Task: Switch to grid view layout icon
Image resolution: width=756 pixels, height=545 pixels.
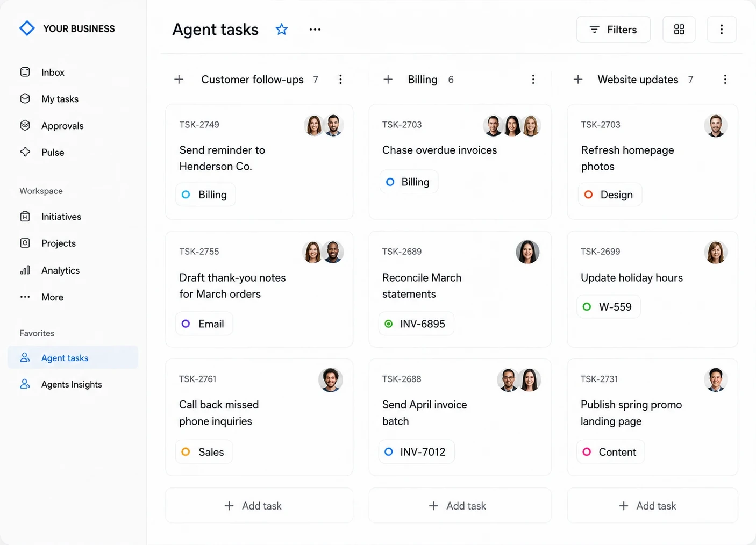Action: click(679, 30)
